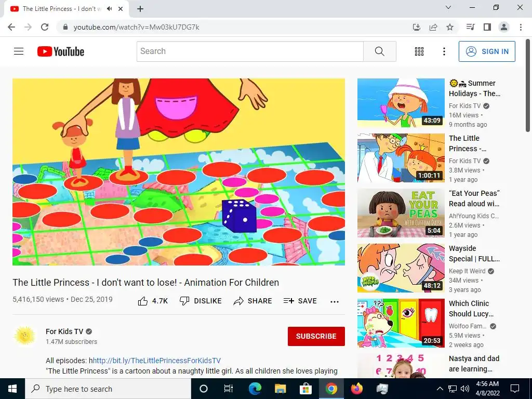Image resolution: width=532 pixels, height=399 pixels.
Task: Open "Eat Your Peas" Read aloud title
Action: (474, 198)
